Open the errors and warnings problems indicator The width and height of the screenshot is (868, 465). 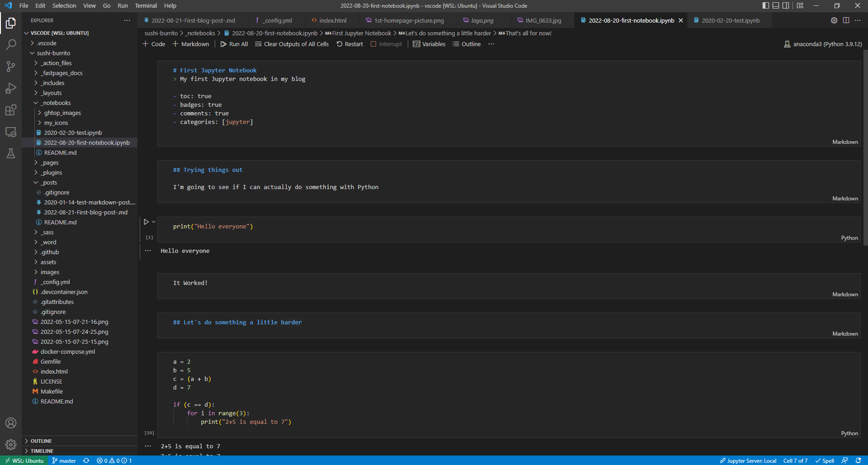pyautogui.click(x=114, y=460)
